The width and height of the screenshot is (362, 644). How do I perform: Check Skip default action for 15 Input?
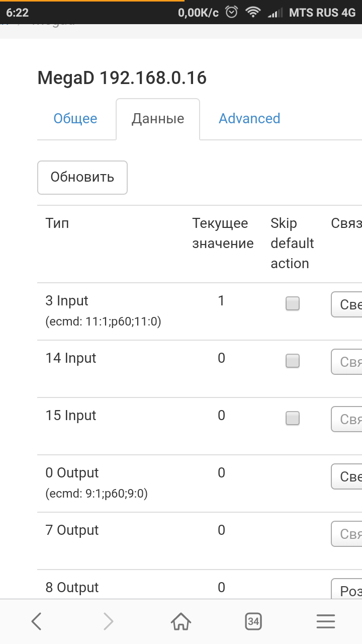click(292, 418)
